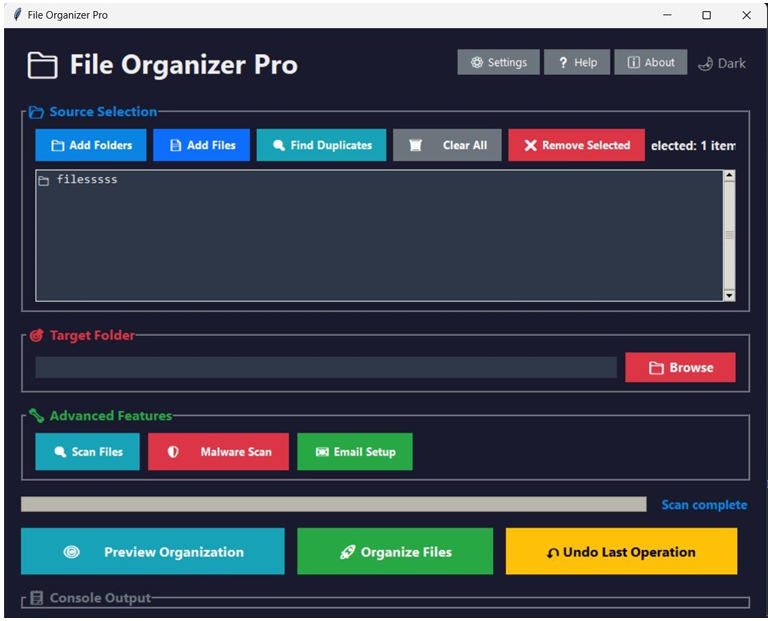
Task: Click the Organize Files button
Action: (x=395, y=551)
